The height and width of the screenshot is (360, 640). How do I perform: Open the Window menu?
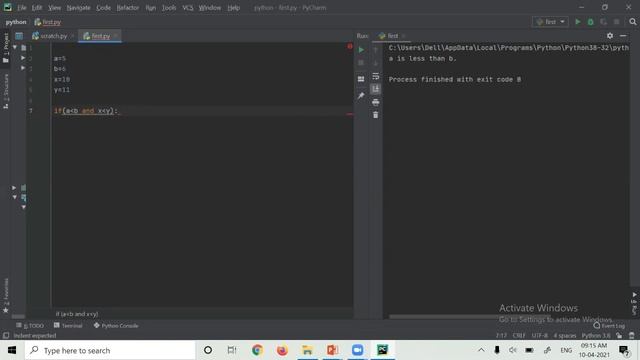pyautogui.click(x=210, y=7)
